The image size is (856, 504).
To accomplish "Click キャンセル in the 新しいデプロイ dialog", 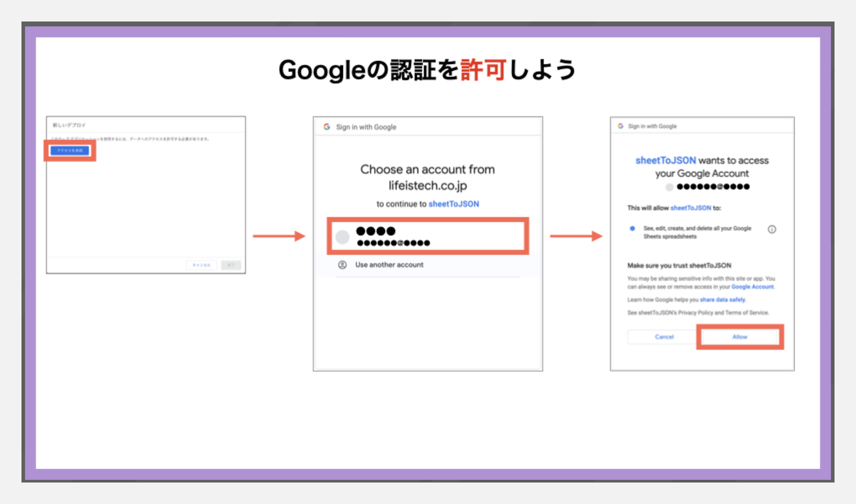I will point(201,265).
